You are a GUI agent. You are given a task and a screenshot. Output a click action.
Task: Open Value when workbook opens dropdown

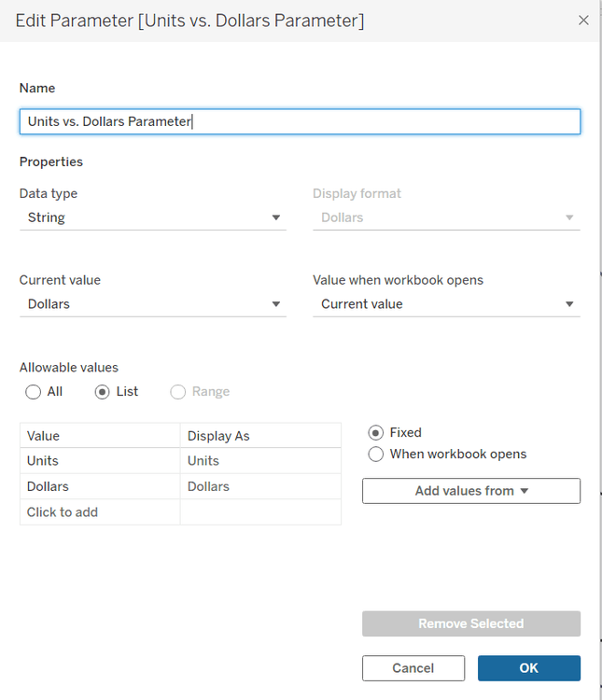(x=446, y=304)
